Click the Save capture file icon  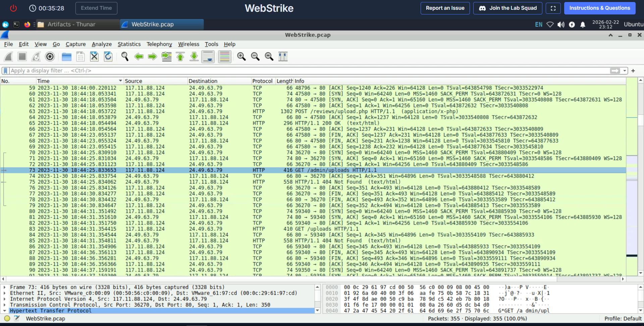point(80,57)
